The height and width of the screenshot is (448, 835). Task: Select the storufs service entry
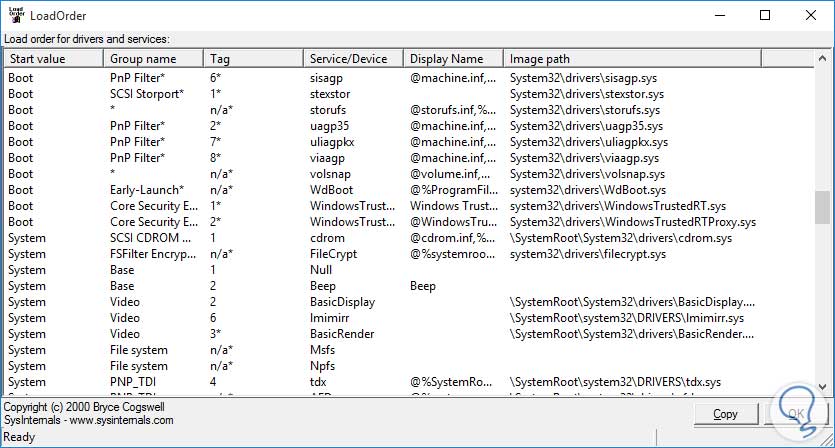pos(328,110)
